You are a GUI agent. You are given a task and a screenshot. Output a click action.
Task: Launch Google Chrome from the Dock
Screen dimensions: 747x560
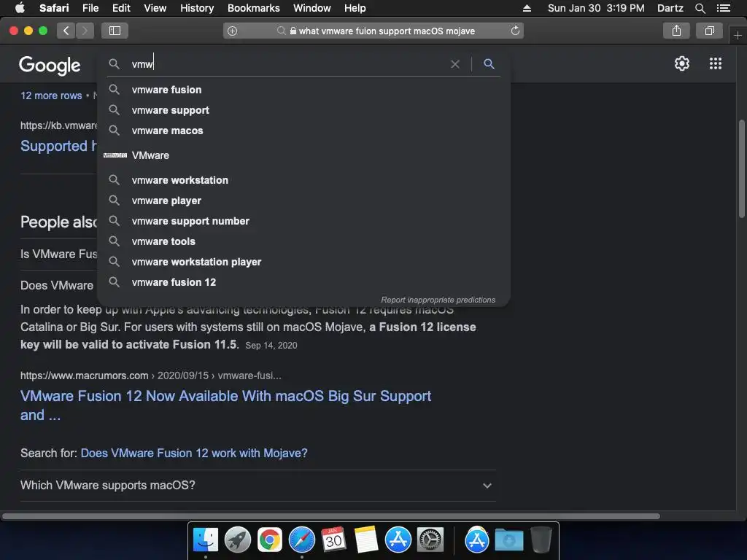270,540
